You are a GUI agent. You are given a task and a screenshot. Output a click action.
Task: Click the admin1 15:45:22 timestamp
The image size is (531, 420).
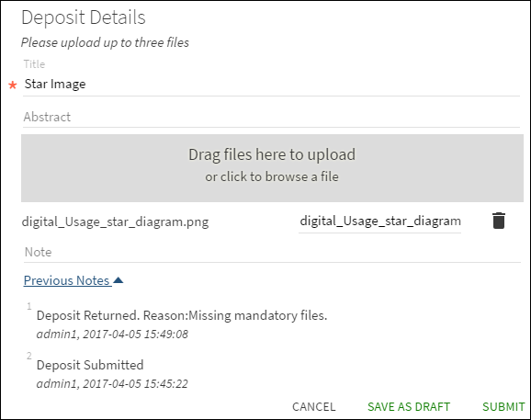coord(112,383)
